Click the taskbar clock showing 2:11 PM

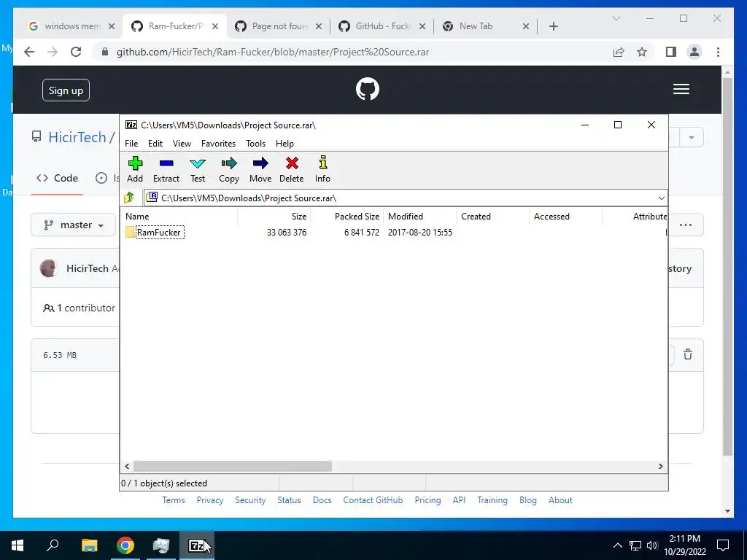pyautogui.click(x=684, y=545)
